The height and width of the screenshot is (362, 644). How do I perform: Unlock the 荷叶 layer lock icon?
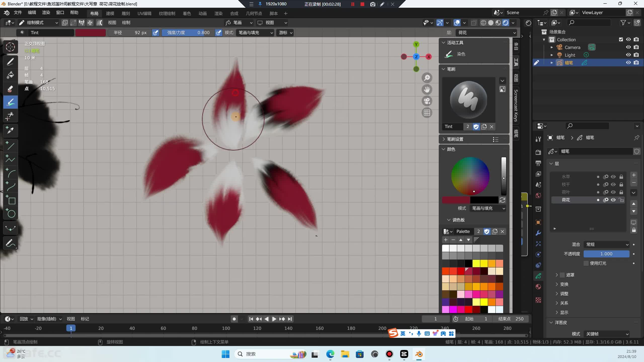[621, 192]
